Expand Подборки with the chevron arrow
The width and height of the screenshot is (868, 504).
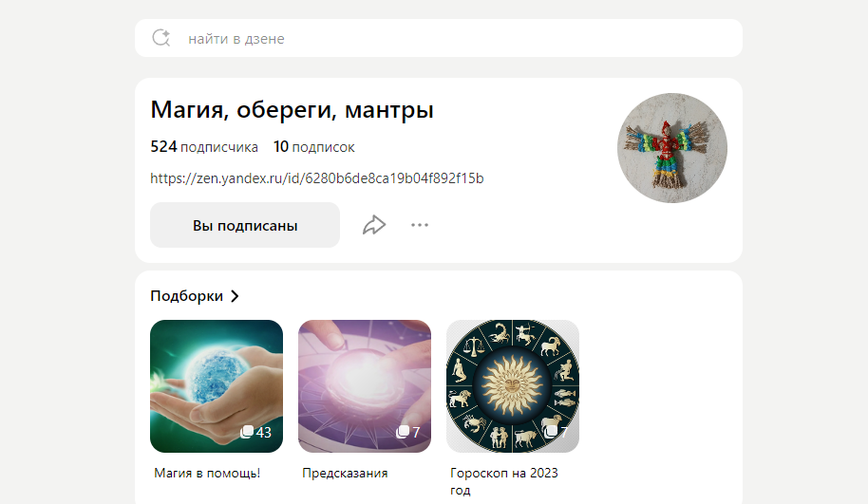[235, 296]
